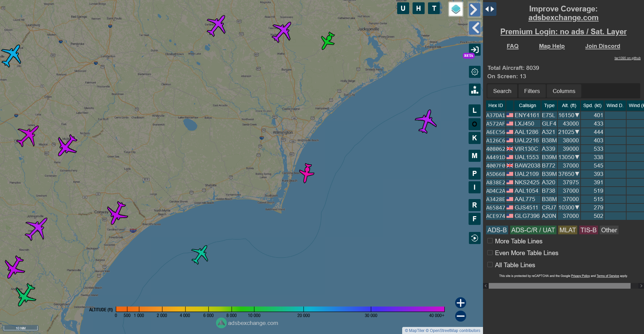
Task: Click the left chevron sidebar shrink button
Action: (474, 28)
